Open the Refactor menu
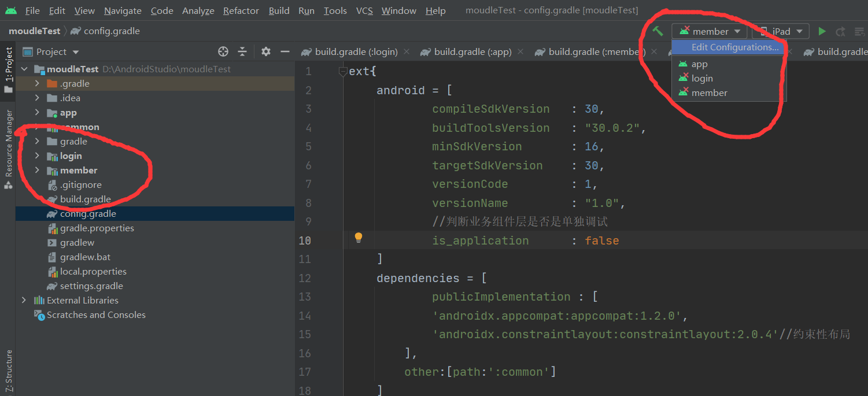Screen dimensions: 868x396 click(241, 10)
